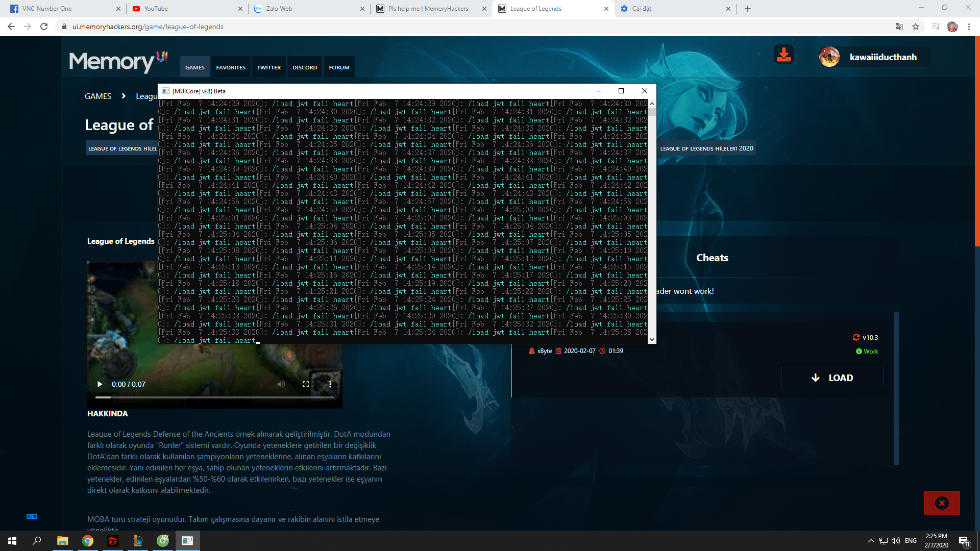
Task: Click the green Work status indicator
Action: 867,351
